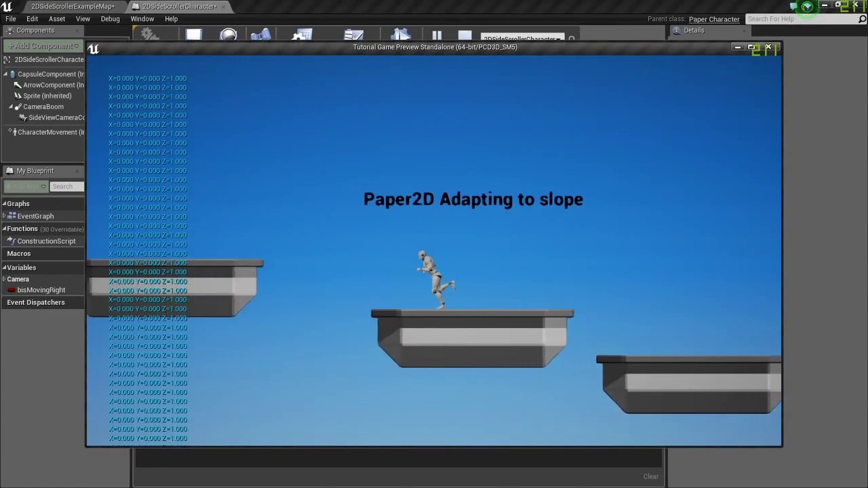Expand the Camera variable category
Image resolution: width=868 pixels, height=488 pixels.
[x=4, y=279]
